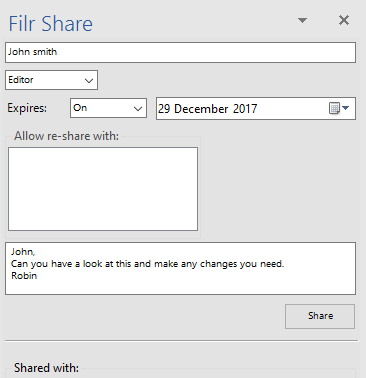Click the small blue arrow beside calendar icon
Screen dimensions: 366x378
(345, 108)
